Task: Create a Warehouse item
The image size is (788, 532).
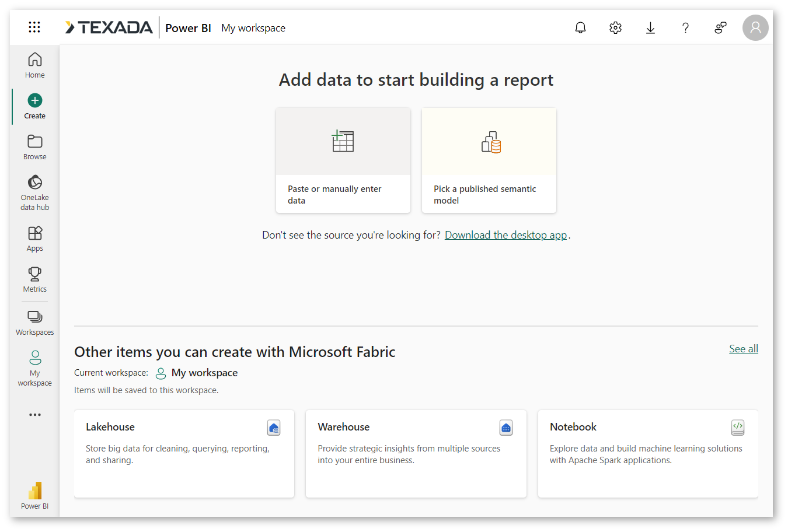Action: tap(416, 454)
